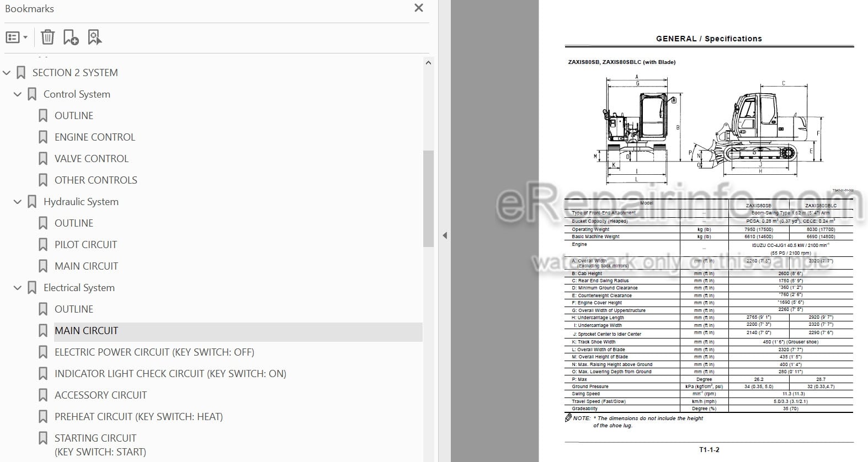This screenshot has width=868, height=462.
Task: Click bookmark icon beside INDICATOR LIGHT CHECK CIRCUIT
Action: tap(43, 374)
